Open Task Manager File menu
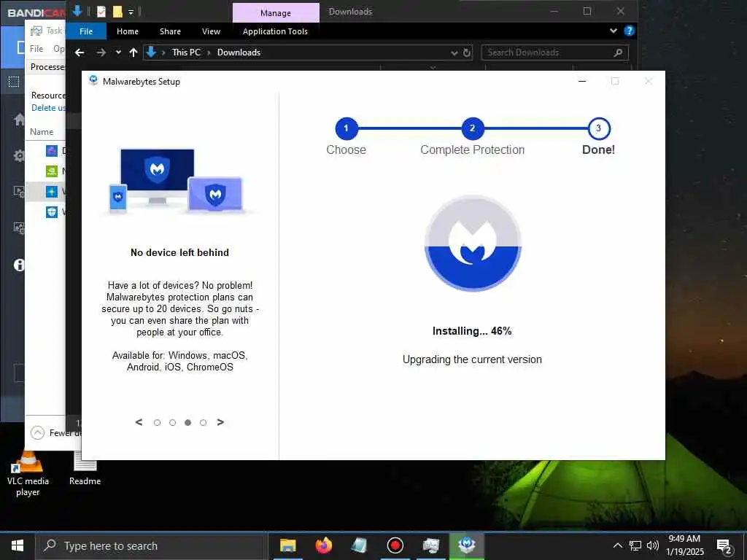747x560 pixels. [x=36, y=49]
